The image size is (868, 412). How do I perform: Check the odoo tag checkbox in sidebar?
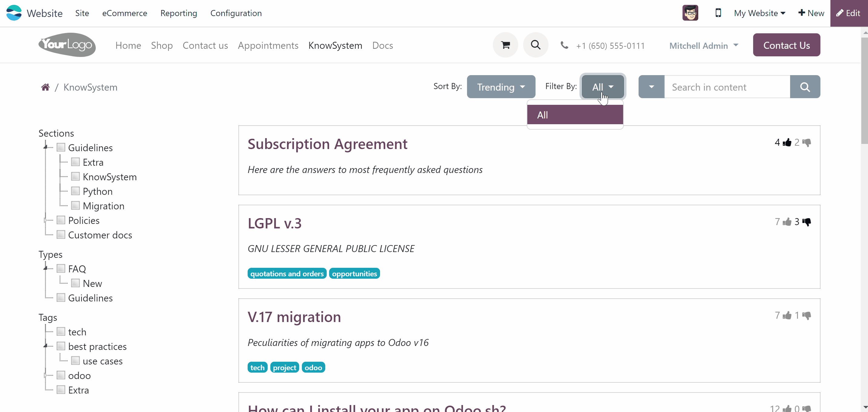(61, 375)
